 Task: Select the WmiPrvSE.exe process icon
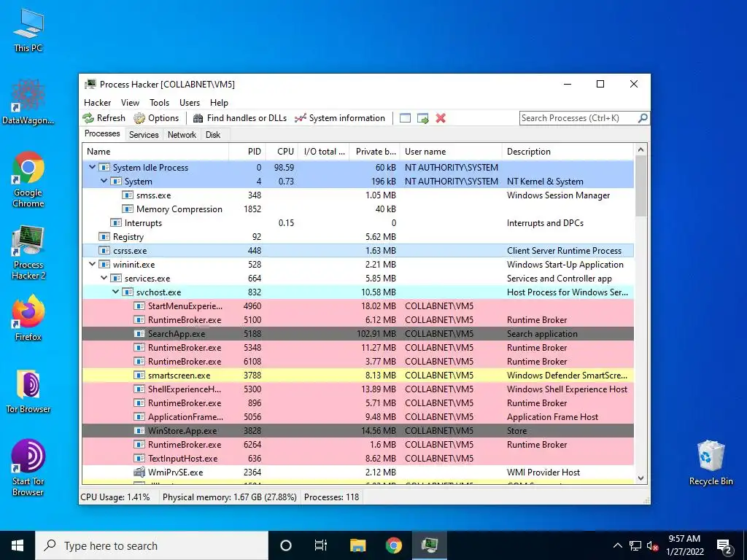coord(139,472)
